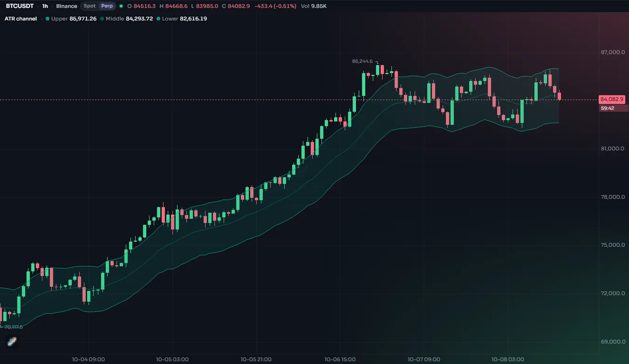Viewport: 629px width, 364px height.
Task: Click the 10-05 21:00 time axis label
Action: point(256,359)
